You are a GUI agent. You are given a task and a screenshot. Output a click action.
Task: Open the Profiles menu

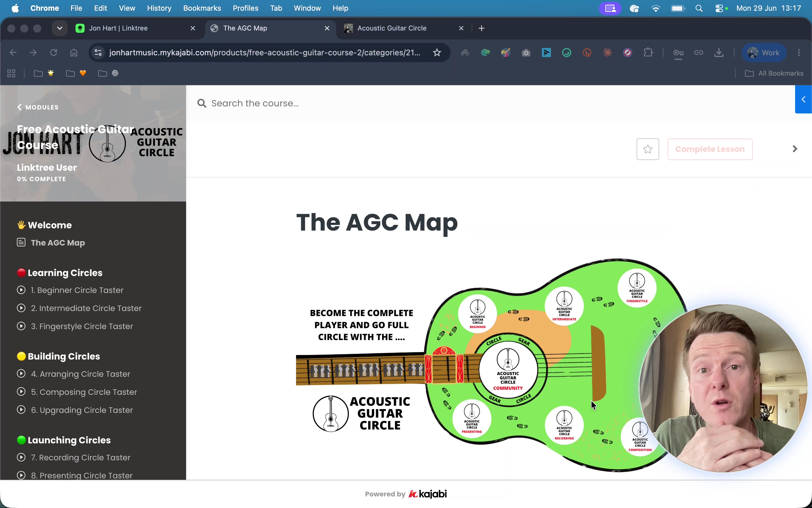coord(246,8)
